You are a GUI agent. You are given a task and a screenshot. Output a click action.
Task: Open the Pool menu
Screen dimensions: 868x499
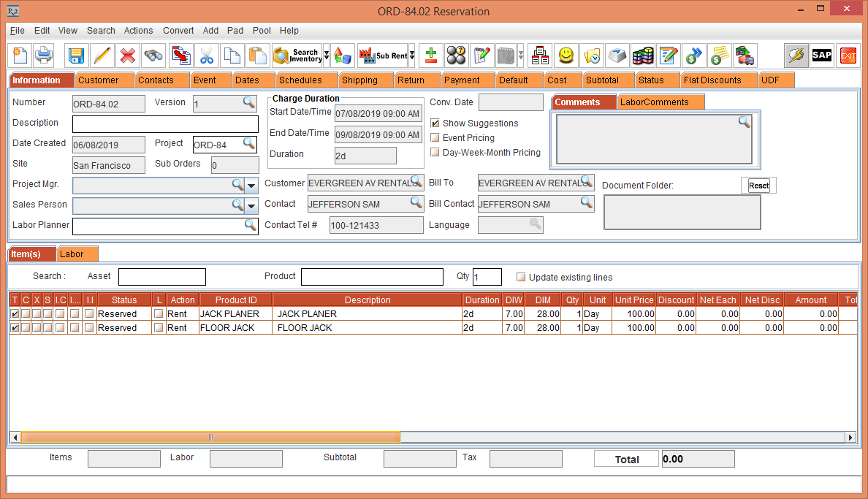tap(262, 31)
